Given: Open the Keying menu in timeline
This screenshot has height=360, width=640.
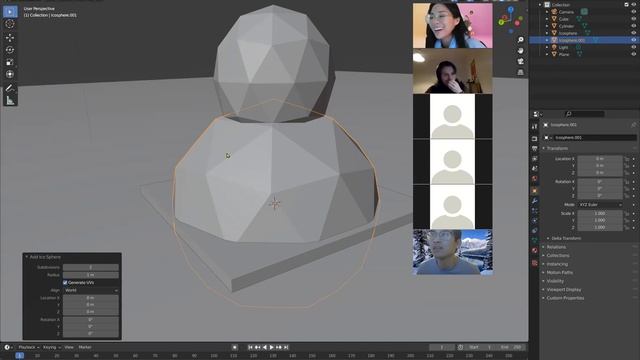Looking at the screenshot, I should point(51,347).
